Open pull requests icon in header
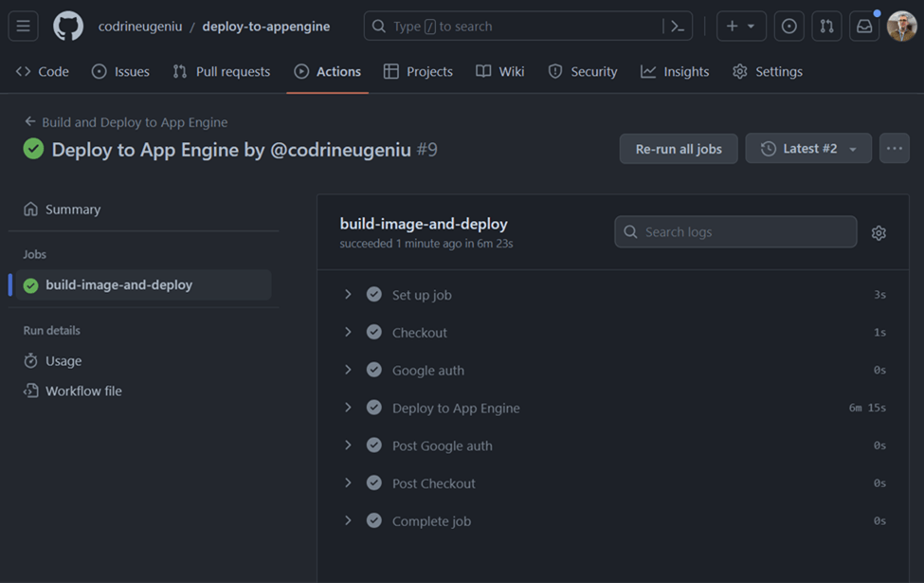 826,27
